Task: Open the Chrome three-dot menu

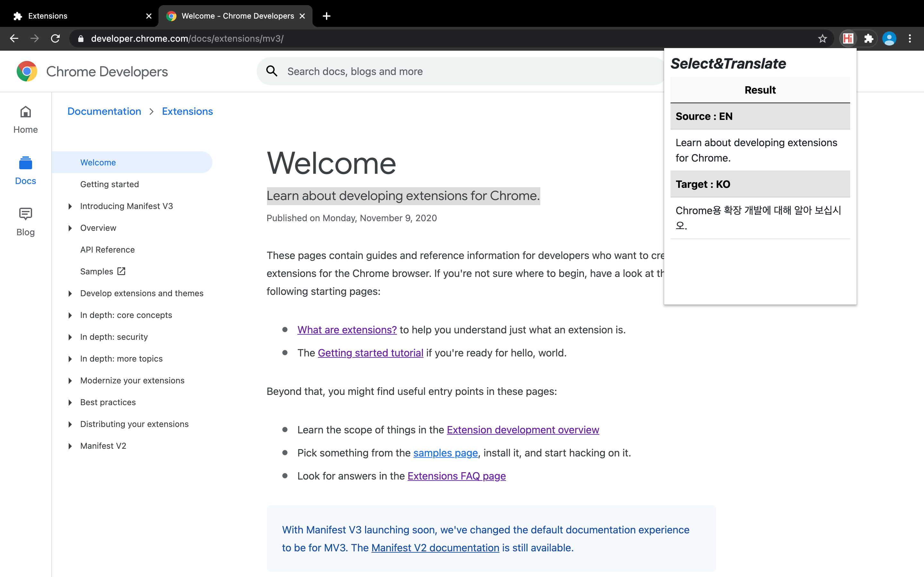Action: click(x=910, y=38)
